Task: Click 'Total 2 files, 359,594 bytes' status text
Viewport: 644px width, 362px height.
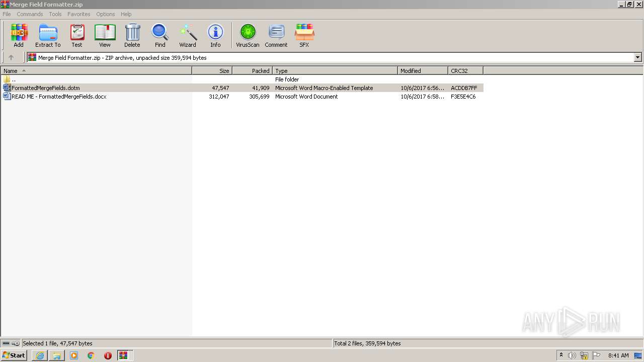Action: [367, 343]
